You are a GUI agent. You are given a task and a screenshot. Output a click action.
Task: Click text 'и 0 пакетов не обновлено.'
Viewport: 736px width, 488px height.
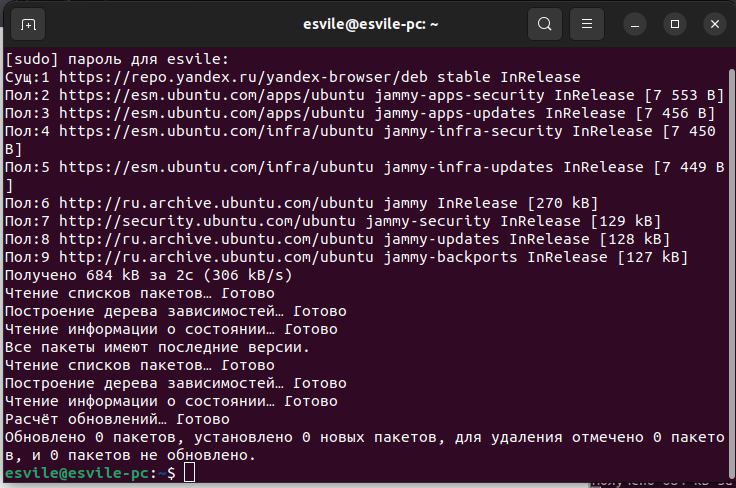(x=144, y=455)
